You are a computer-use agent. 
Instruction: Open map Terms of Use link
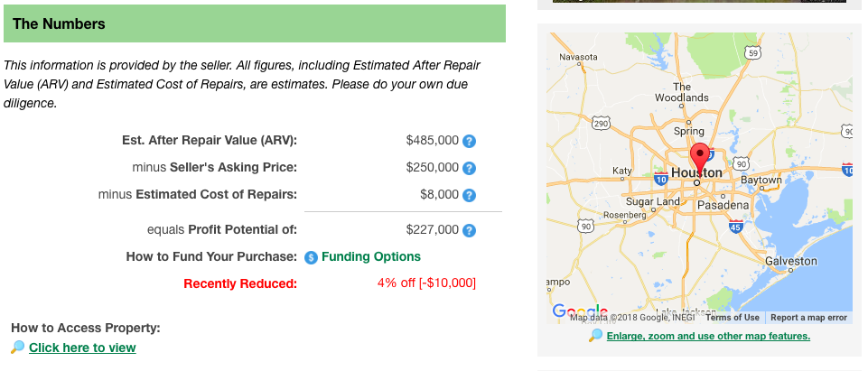[x=733, y=318]
